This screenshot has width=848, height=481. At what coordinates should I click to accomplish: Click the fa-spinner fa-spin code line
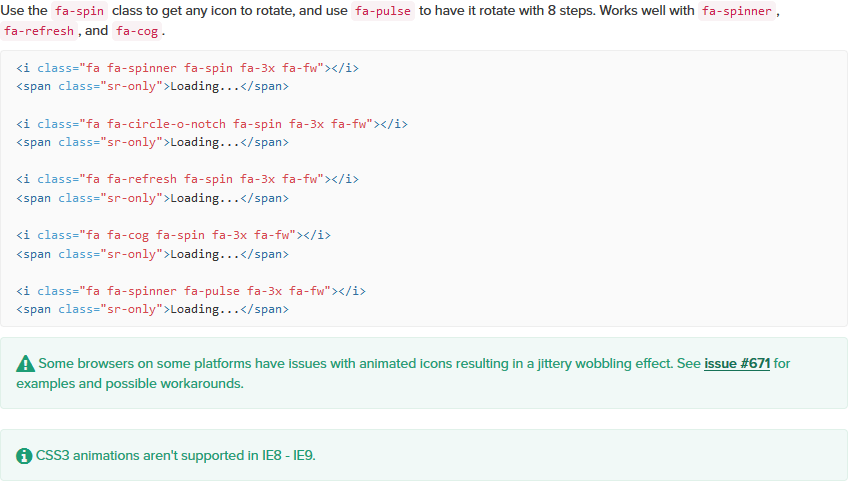[187, 68]
